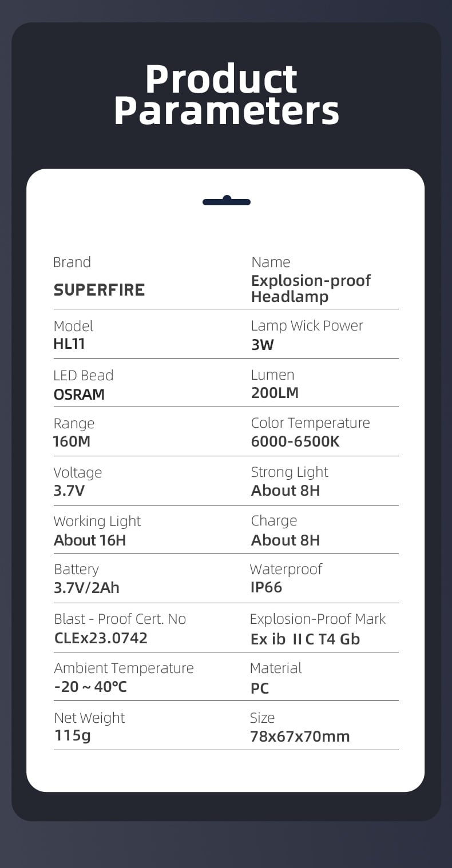452x868 pixels.
Task: Click the drag handle atop the white card
Action: click(x=227, y=201)
